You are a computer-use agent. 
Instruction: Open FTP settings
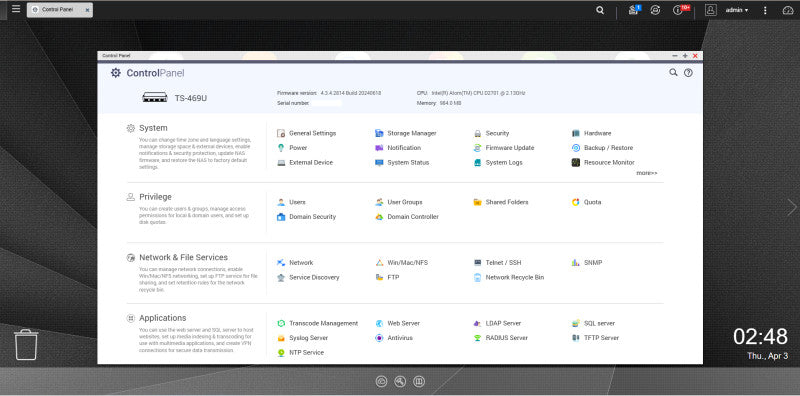[387, 278]
